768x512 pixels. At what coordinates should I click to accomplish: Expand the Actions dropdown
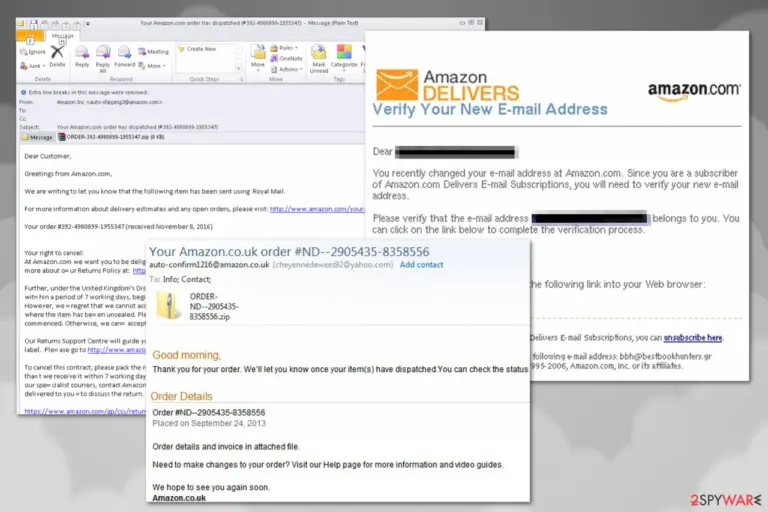[287, 70]
